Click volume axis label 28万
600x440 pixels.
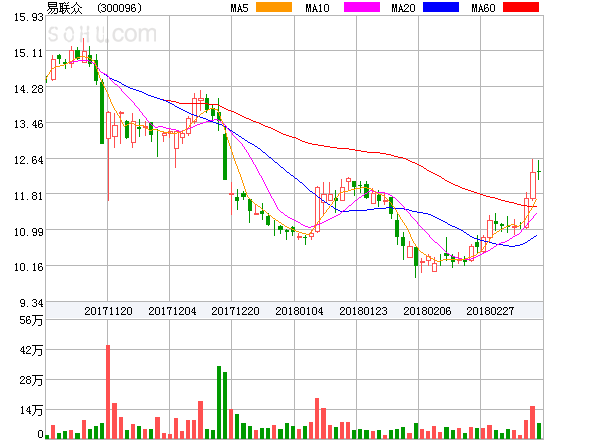click(x=31, y=380)
